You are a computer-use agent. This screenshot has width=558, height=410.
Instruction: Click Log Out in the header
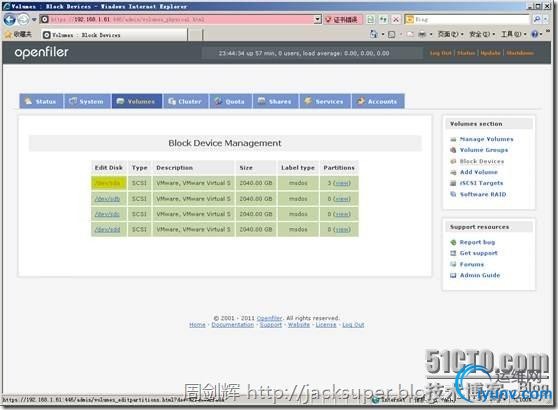click(441, 53)
